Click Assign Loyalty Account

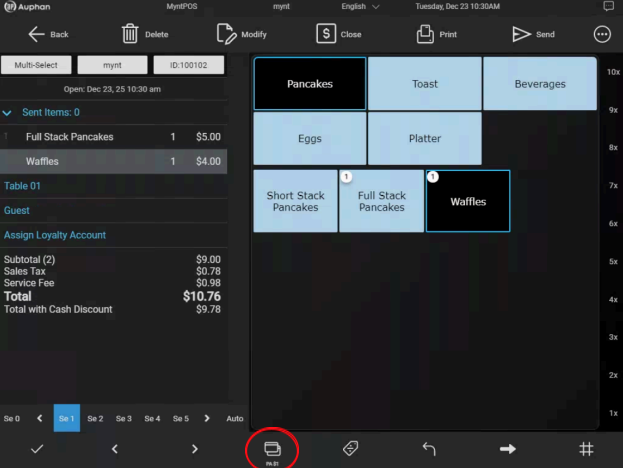[55, 235]
